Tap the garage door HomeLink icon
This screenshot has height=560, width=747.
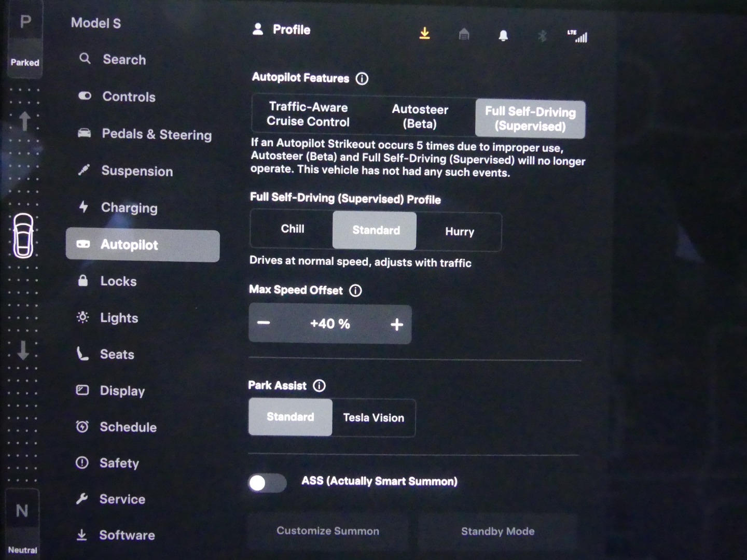tap(464, 35)
